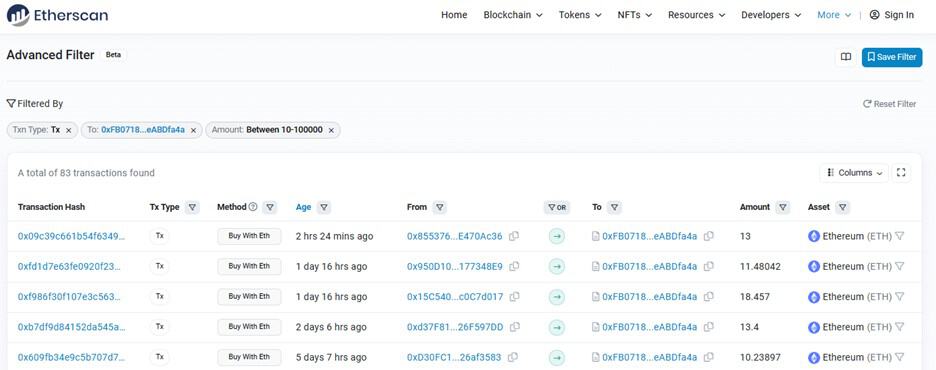The width and height of the screenshot is (936, 370).
Task: Expand the Developers menu
Action: [771, 15]
